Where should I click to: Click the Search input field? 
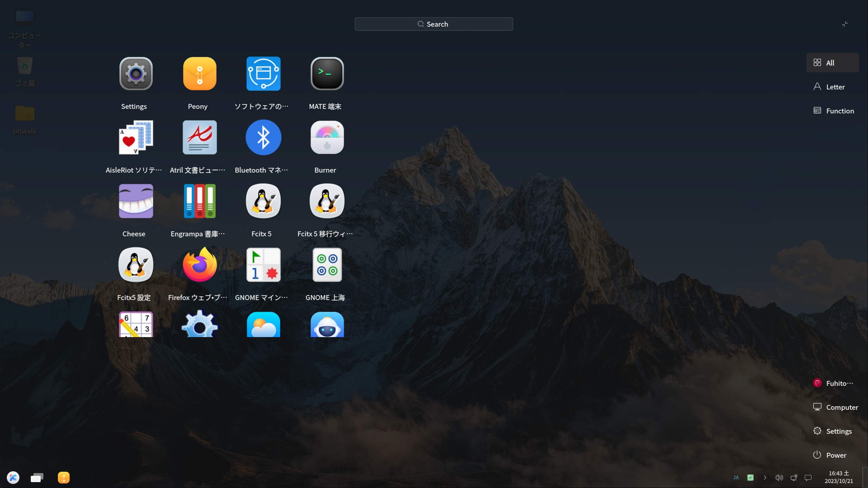pyautogui.click(x=434, y=24)
